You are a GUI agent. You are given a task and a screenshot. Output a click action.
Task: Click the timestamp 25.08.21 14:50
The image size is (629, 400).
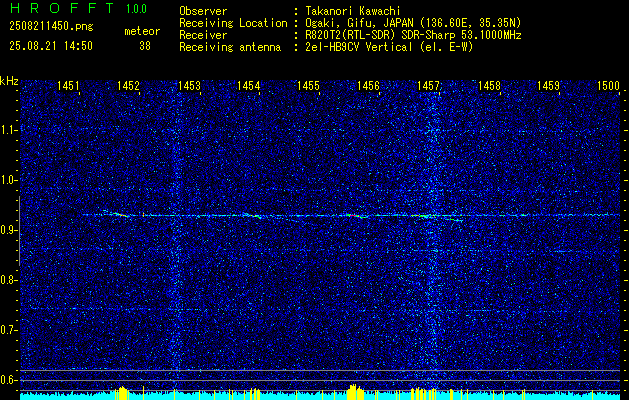(x=51, y=46)
